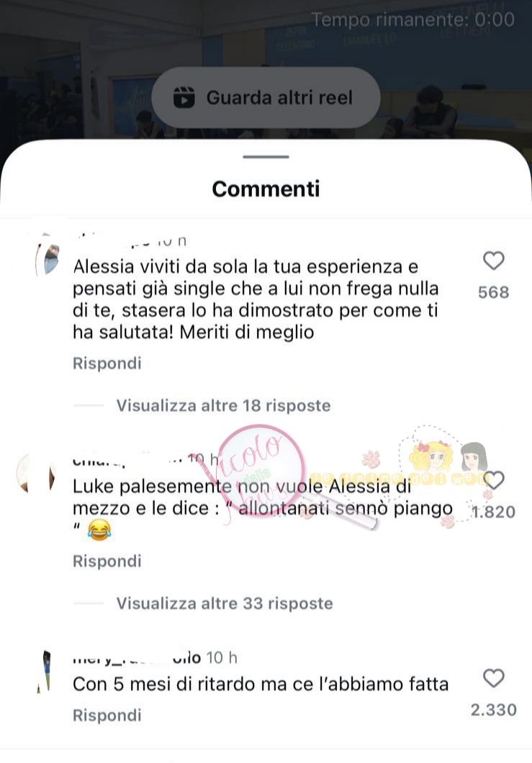This screenshot has width=532, height=763.
Task: Watch more reels via Guarda altri reel
Action: pos(266,97)
